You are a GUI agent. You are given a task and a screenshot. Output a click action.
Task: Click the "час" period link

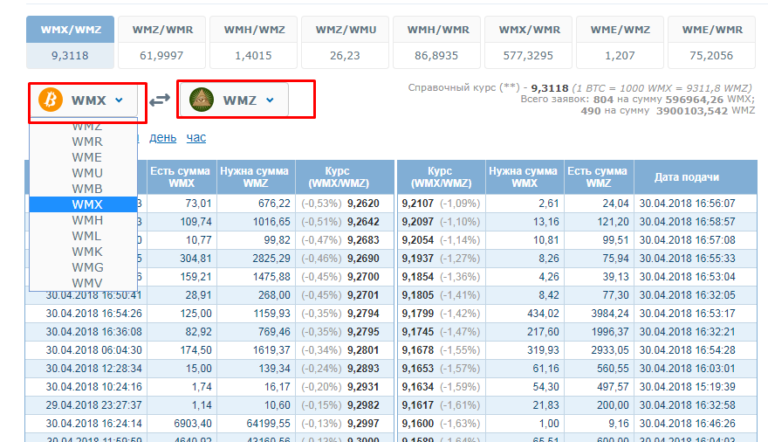click(x=196, y=137)
